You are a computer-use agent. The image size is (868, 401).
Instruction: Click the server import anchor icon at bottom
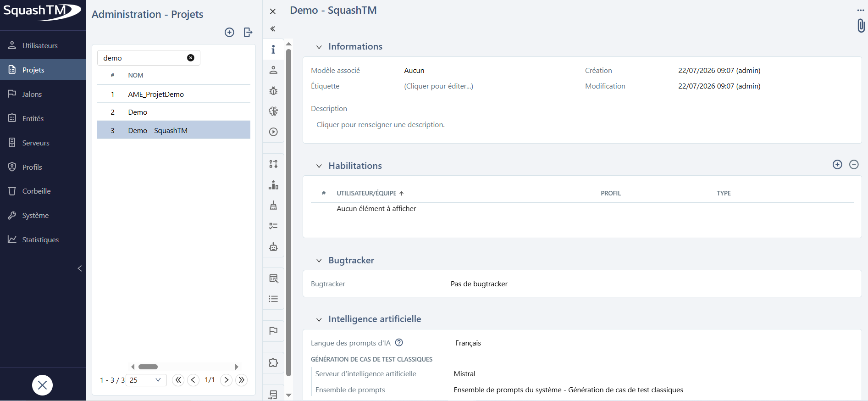[x=273, y=395]
